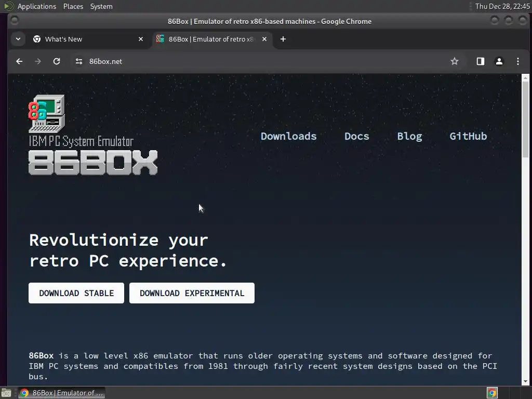Image resolution: width=532 pixels, height=399 pixels.
Task: Click the 'IBM PC System Emulator' tagline
Action: [x=81, y=141]
